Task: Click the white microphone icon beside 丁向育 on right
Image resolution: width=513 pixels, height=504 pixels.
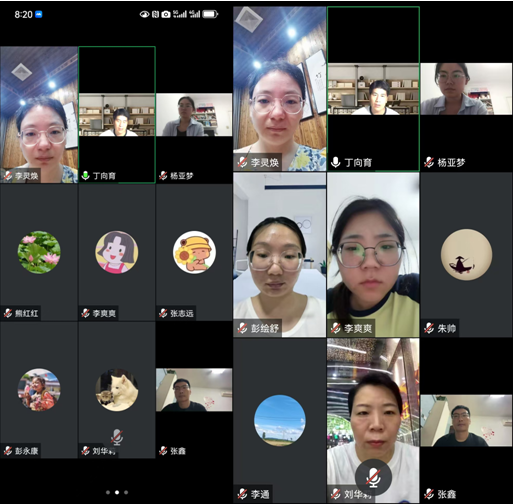Action: tap(336, 162)
